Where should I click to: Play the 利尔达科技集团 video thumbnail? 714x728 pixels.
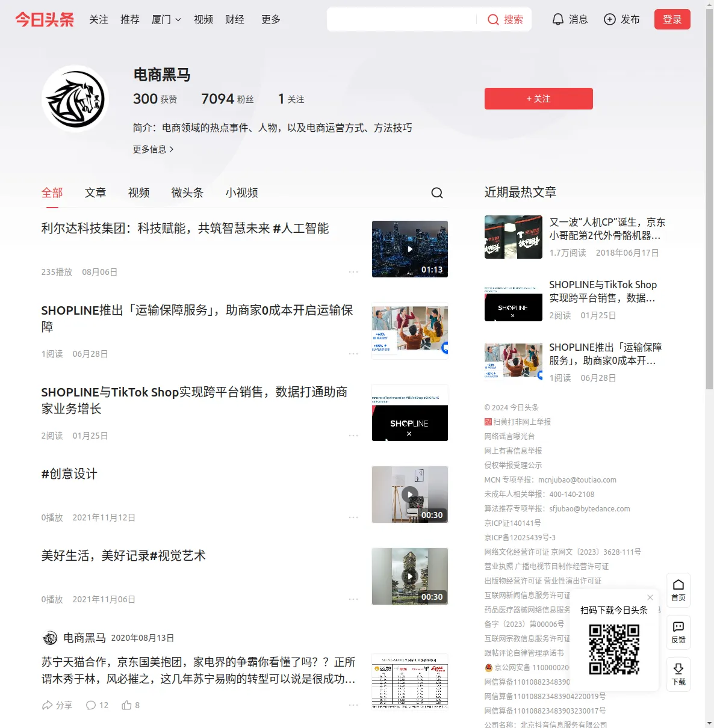tap(410, 249)
